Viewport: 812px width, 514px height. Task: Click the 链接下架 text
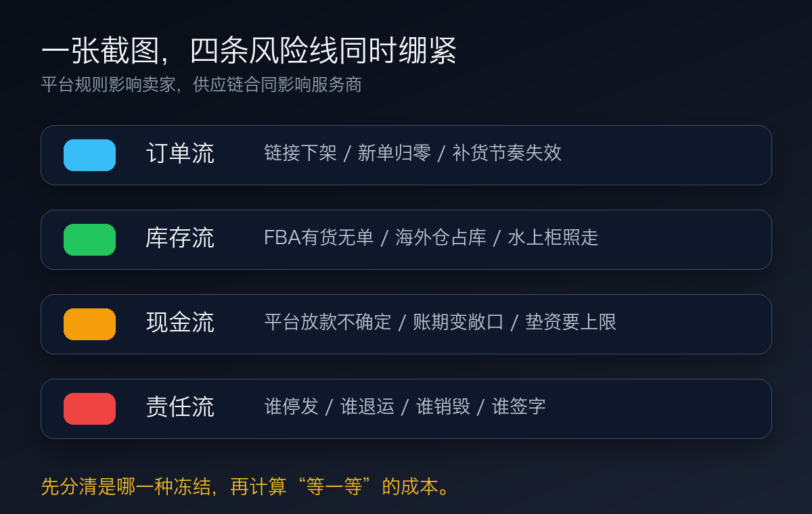pyautogui.click(x=300, y=153)
